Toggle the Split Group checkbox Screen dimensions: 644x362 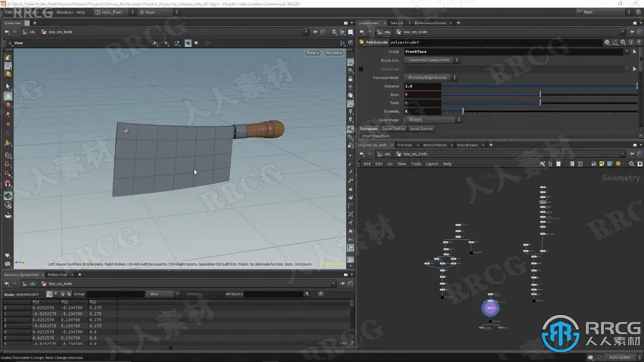coord(361,69)
